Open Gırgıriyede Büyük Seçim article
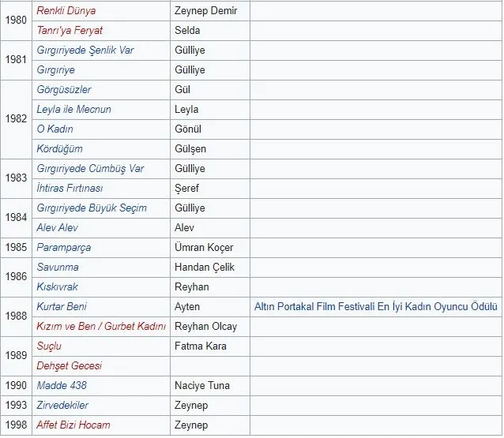504x438 pixels. (x=92, y=208)
